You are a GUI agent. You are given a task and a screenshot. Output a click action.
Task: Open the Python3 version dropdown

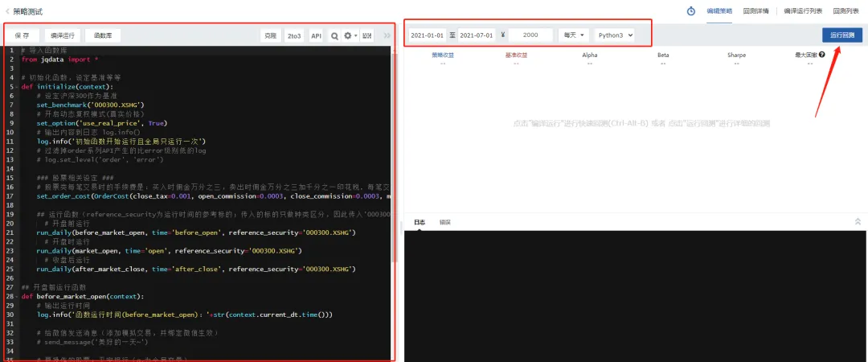(615, 35)
